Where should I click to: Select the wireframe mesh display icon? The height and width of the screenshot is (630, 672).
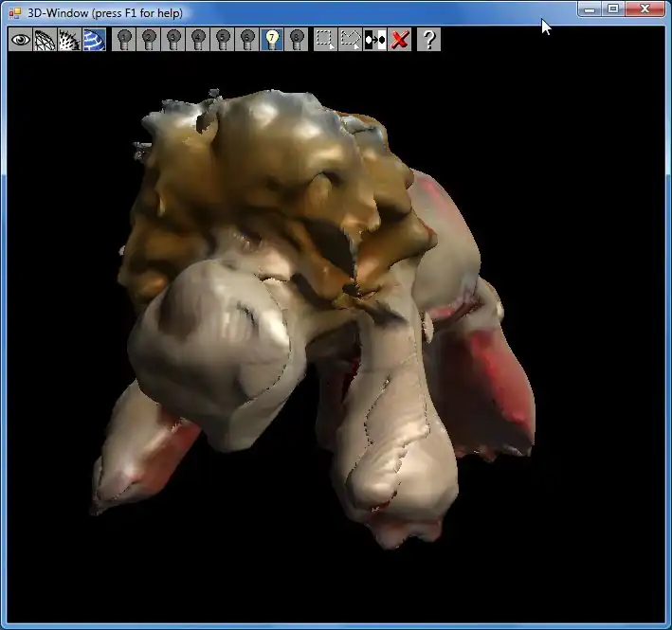[x=45, y=39]
